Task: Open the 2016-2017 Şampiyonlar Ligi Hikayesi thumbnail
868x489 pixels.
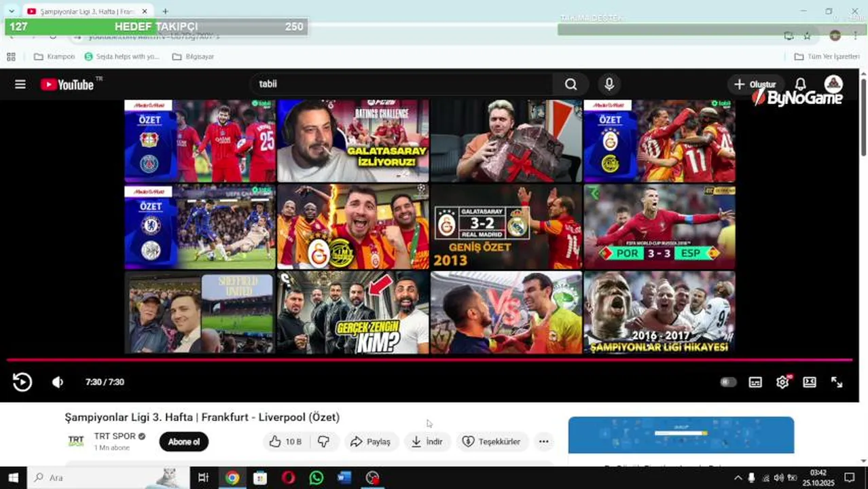Action: click(x=659, y=312)
